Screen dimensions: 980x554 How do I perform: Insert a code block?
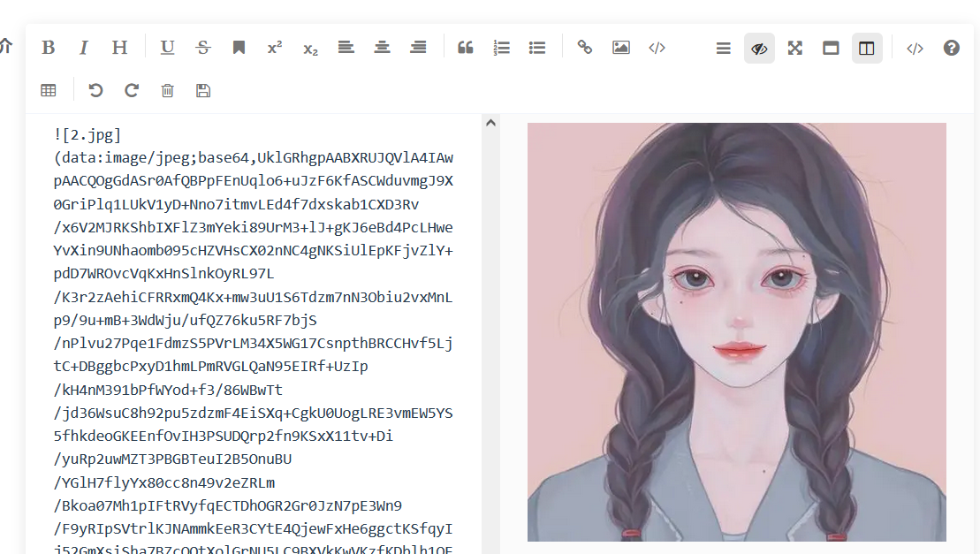(x=657, y=48)
